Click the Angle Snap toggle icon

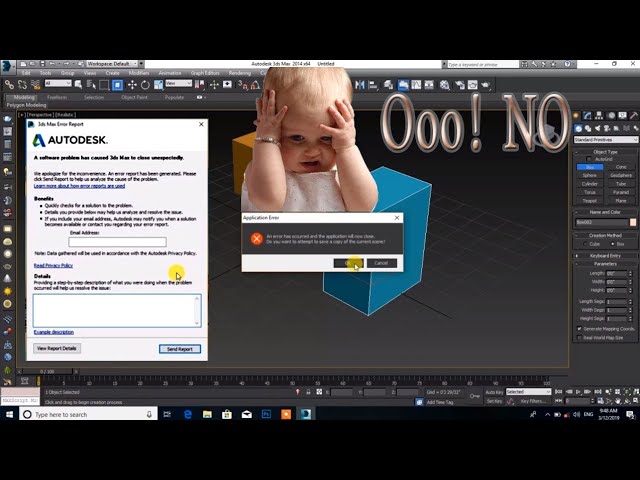256,84
